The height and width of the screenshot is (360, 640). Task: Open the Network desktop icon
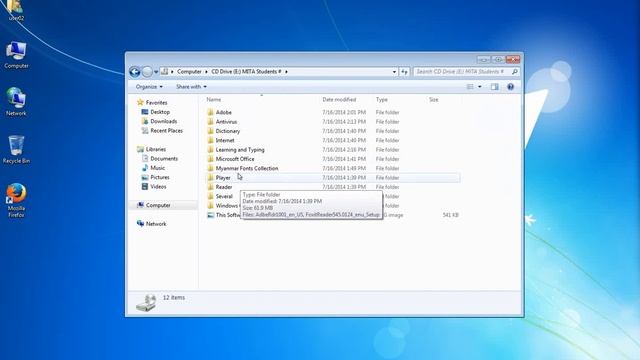point(16,102)
